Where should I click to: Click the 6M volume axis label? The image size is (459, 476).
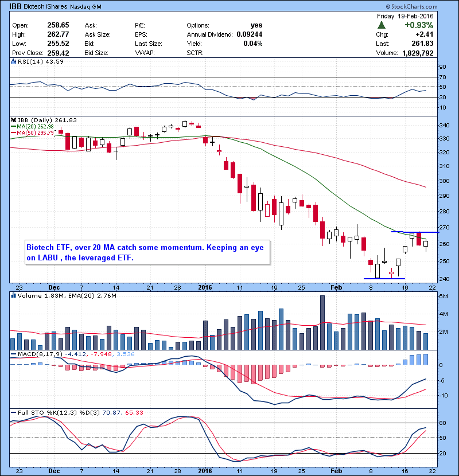pos(444,296)
